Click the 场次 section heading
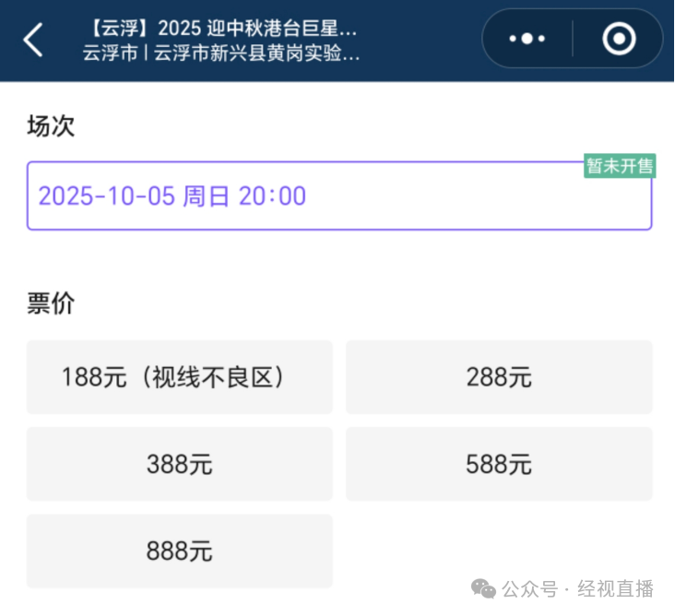 coord(51,126)
